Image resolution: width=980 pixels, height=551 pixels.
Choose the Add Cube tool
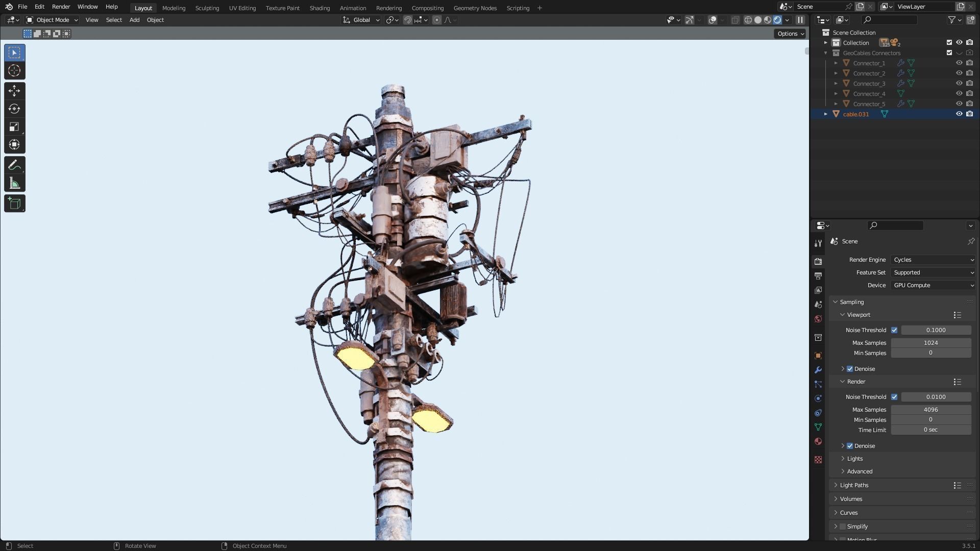(x=14, y=204)
